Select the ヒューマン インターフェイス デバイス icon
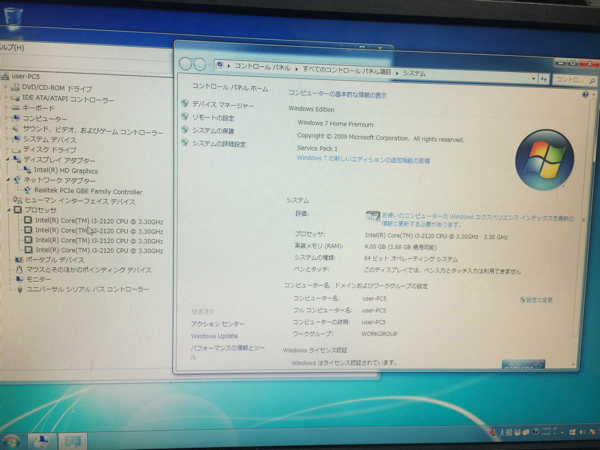This screenshot has height=450, width=600. click(18, 200)
